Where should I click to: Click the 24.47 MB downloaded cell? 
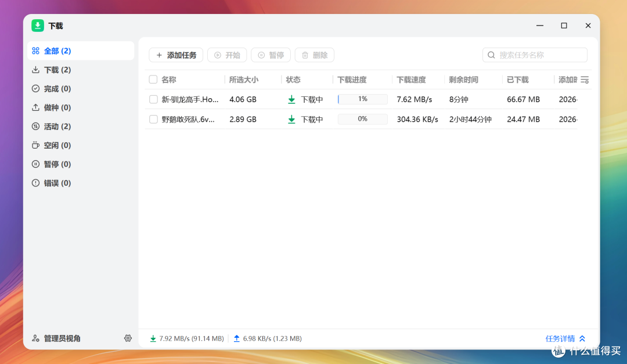click(524, 119)
